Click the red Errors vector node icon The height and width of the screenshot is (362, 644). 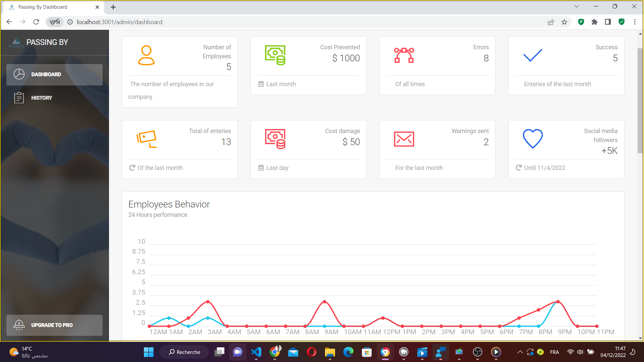pos(404,55)
